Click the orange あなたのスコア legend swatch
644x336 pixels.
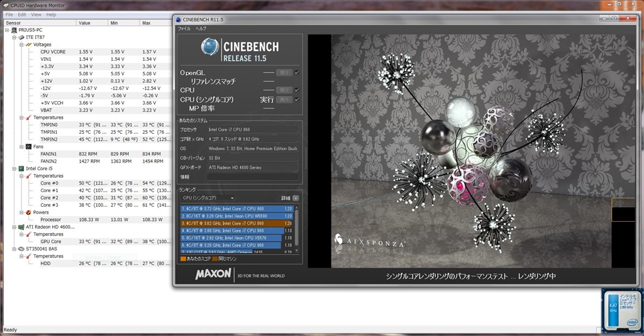[x=183, y=258]
